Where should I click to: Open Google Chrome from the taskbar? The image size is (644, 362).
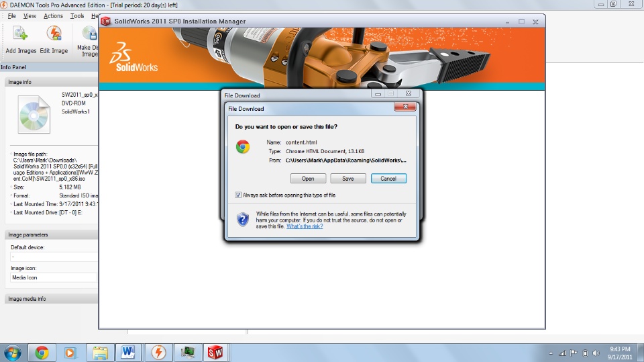point(42,353)
